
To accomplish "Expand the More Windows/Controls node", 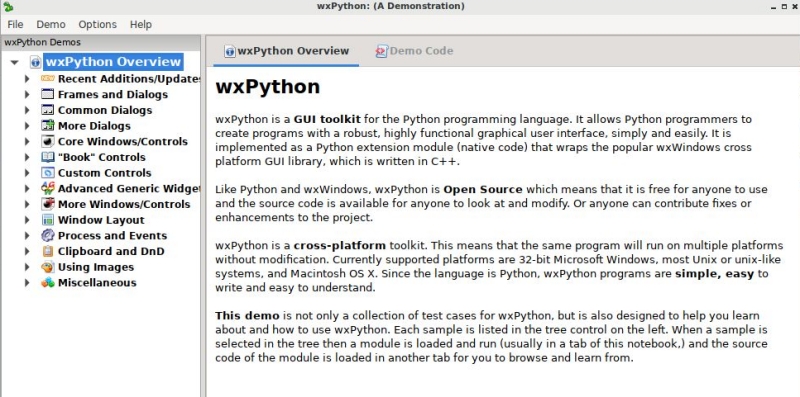I will click(x=27, y=204).
